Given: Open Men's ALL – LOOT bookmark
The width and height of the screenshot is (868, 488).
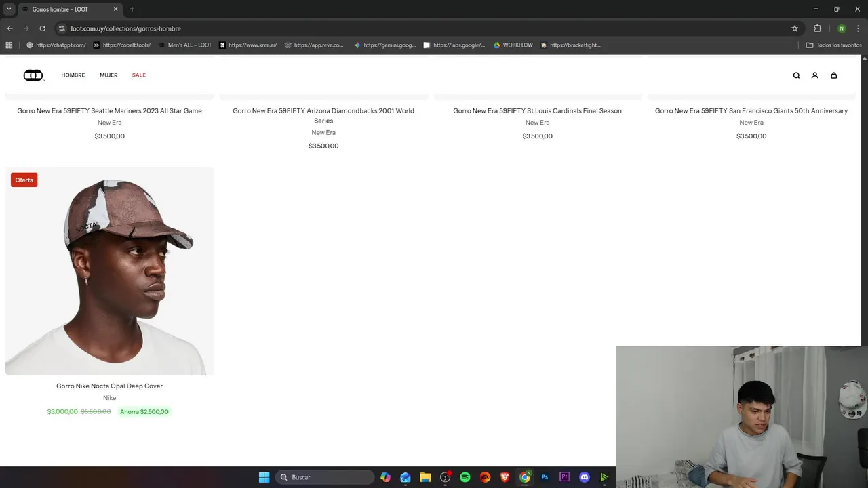Looking at the screenshot, I should pyautogui.click(x=185, y=45).
